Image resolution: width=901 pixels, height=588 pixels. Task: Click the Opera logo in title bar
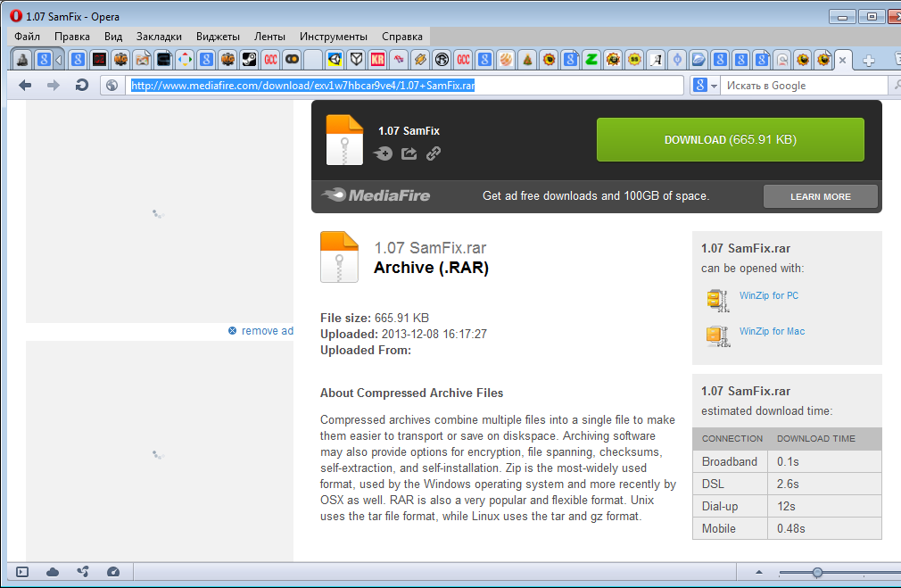pyautogui.click(x=15, y=15)
